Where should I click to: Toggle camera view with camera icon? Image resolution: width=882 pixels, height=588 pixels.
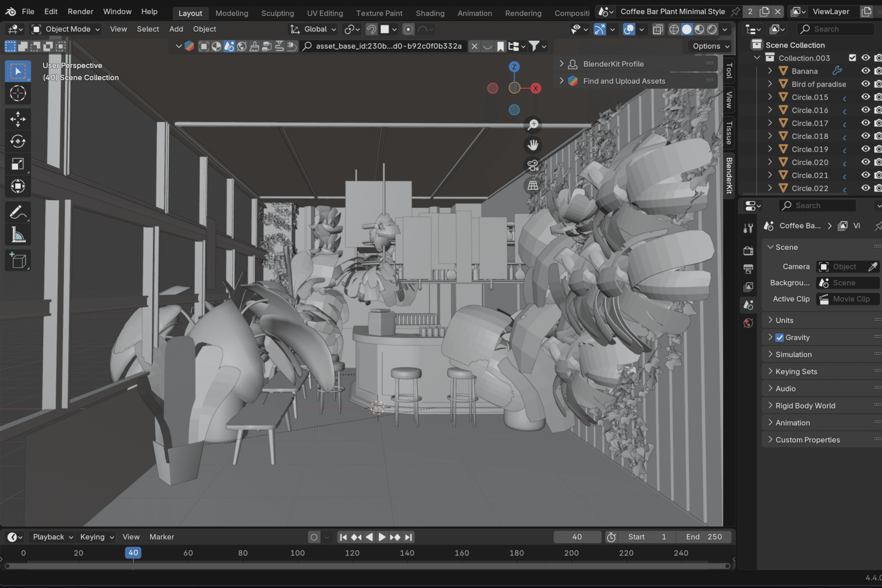coord(532,165)
